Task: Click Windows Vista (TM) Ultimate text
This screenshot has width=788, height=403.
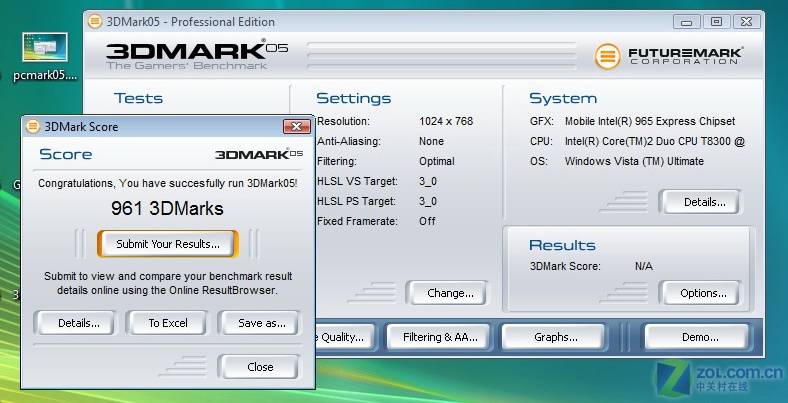Action: tap(634, 161)
